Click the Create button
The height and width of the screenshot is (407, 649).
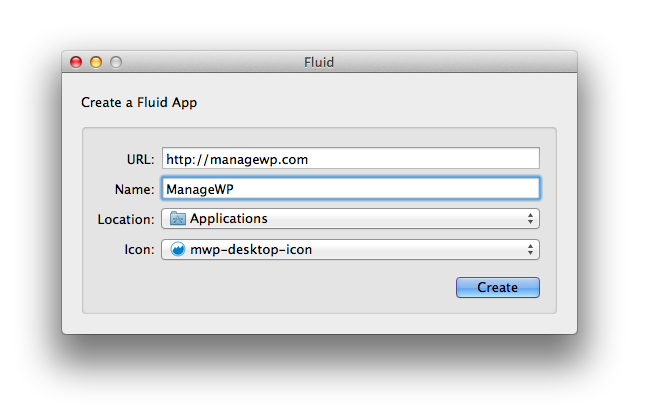(498, 287)
